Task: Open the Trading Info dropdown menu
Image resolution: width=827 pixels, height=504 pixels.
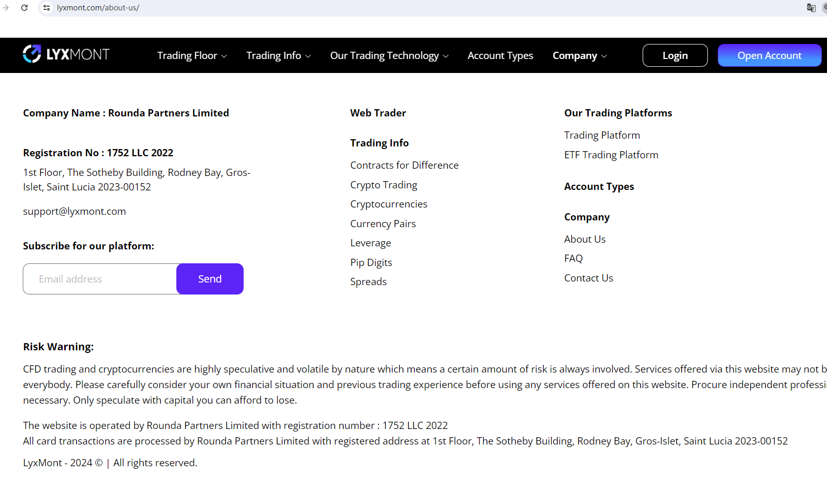Action: [278, 55]
